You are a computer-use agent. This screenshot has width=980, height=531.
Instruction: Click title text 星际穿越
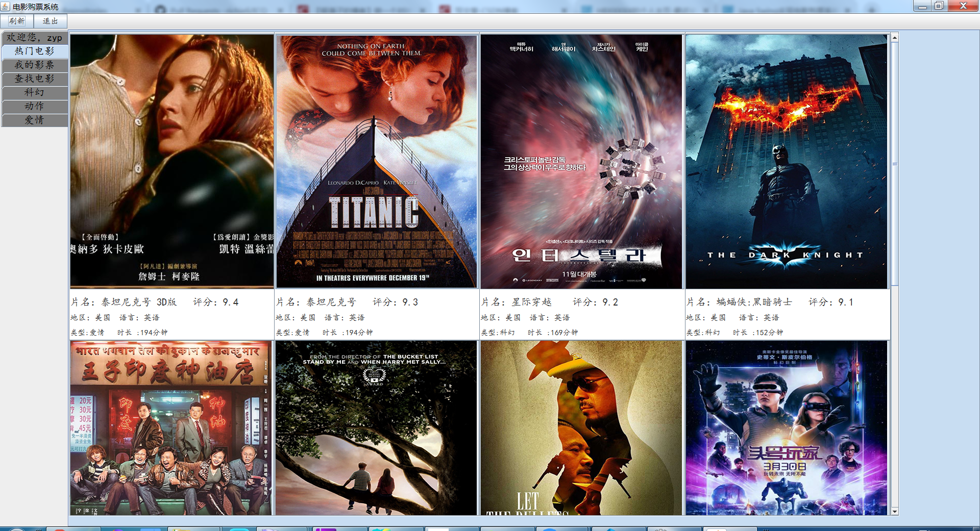[532, 302]
